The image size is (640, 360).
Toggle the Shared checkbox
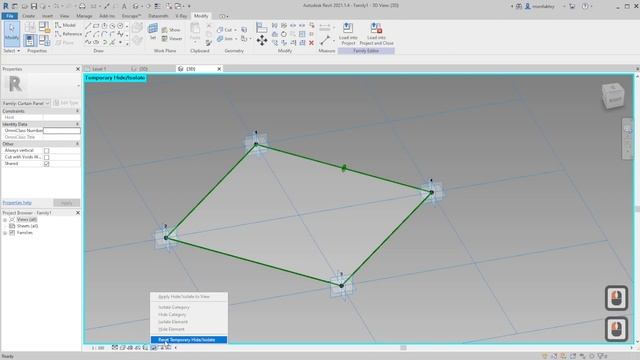(x=47, y=164)
